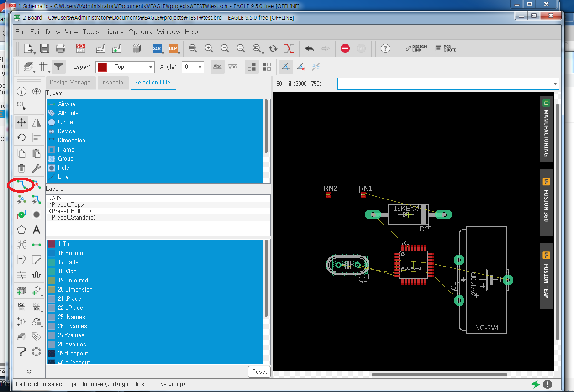574x392 pixels.
Task: Open the grid settings dropdown icon
Action: point(44,67)
